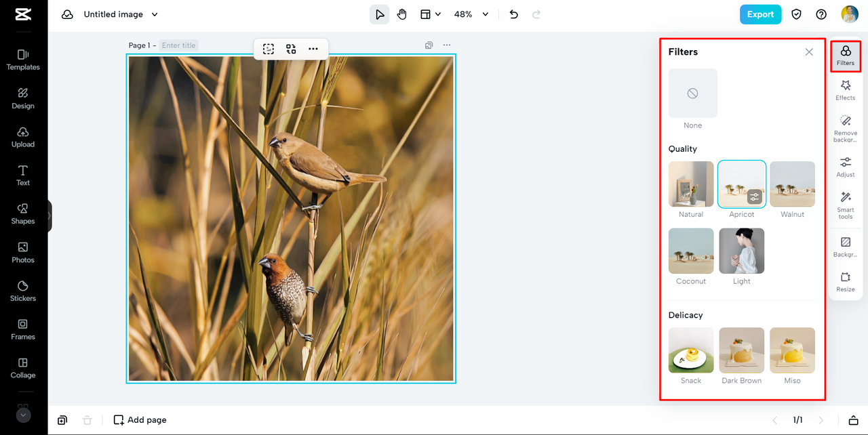This screenshot has width=868, height=435.
Task: Click the Enter title page field
Action: pyautogui.click(x=179, y=45)
